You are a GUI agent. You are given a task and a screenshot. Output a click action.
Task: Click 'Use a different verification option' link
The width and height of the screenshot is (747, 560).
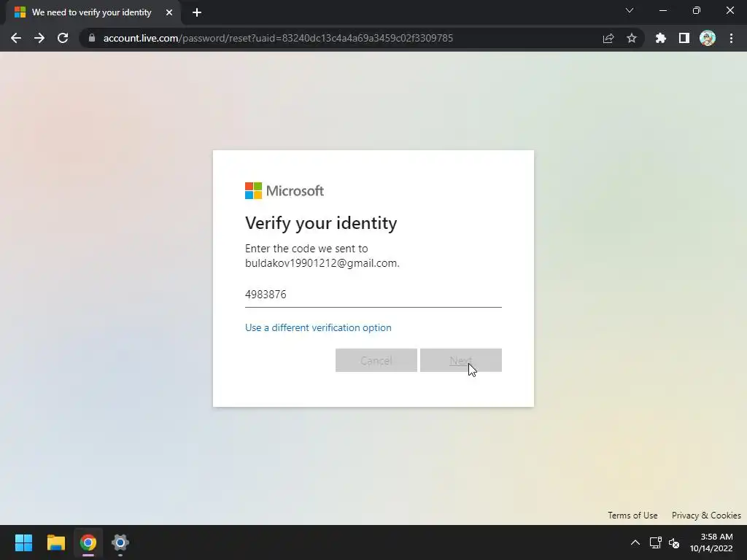[318, 327]
